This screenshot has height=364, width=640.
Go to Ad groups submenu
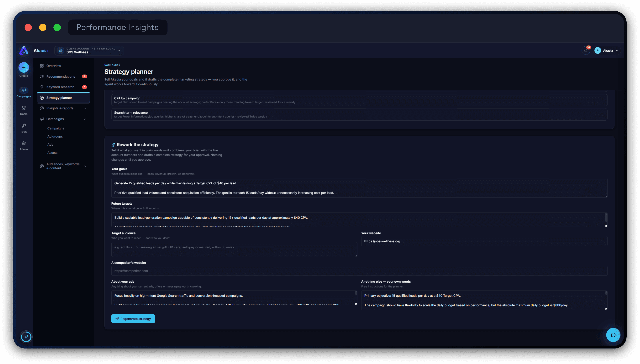pos(55,137)
